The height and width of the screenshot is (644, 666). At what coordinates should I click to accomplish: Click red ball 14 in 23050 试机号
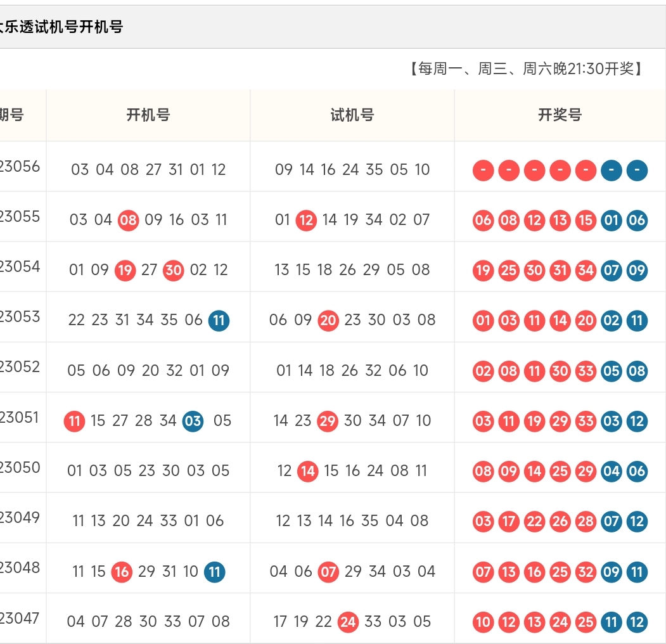pyautogui.click(x=308, y=471)
